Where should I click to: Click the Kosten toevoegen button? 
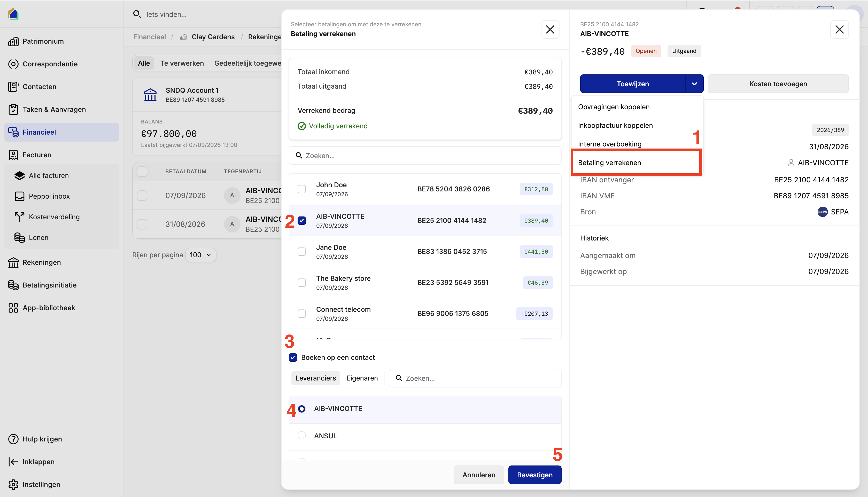tap(778, 84)
